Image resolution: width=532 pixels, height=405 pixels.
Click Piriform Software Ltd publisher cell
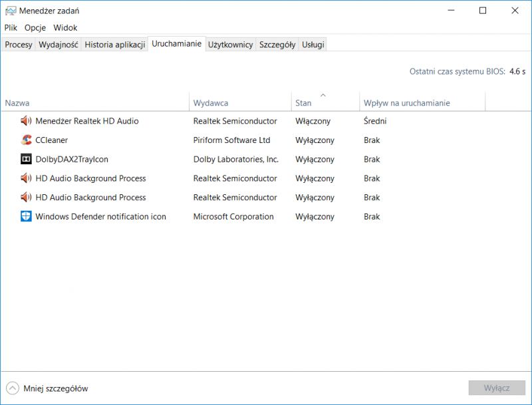[x=231, y=140]
